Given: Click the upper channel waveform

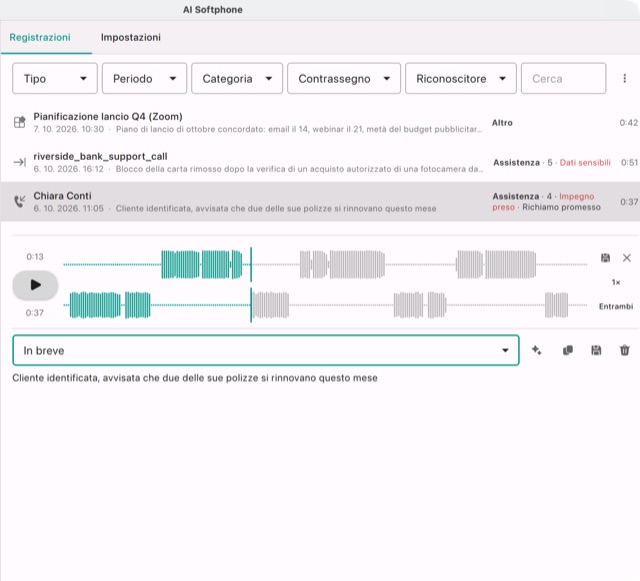Looking at the screenshot, I should point(325,265).
